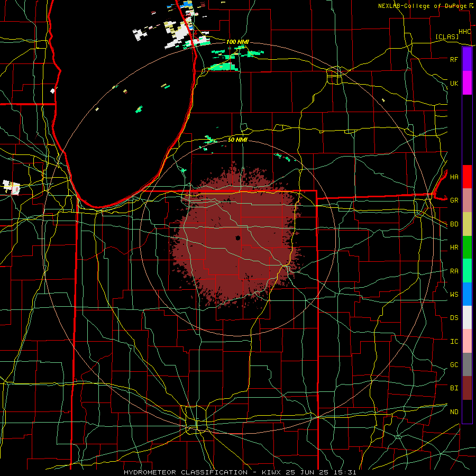
Task: Click the RA light green legend swatch
Action: (x=467, y=271)
